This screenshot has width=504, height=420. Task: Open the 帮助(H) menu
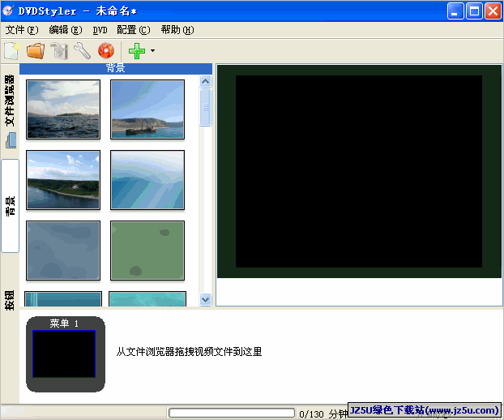[177, 30]
